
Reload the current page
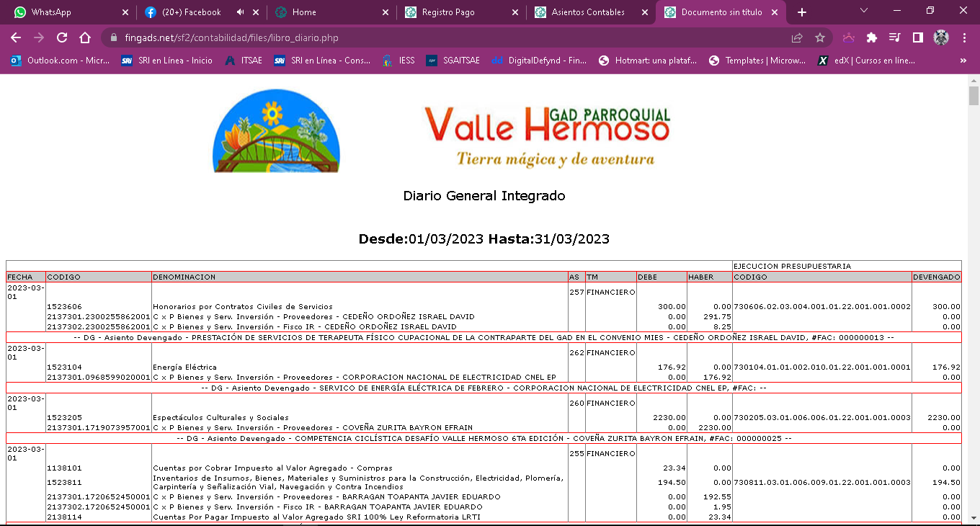(x=62, y=37)
